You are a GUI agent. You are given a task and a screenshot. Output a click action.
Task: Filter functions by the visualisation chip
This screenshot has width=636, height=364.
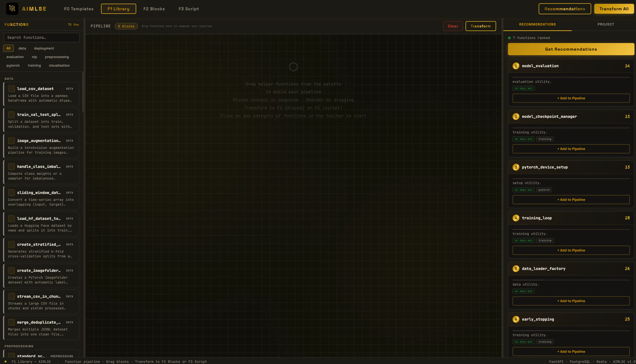point(59,65)
